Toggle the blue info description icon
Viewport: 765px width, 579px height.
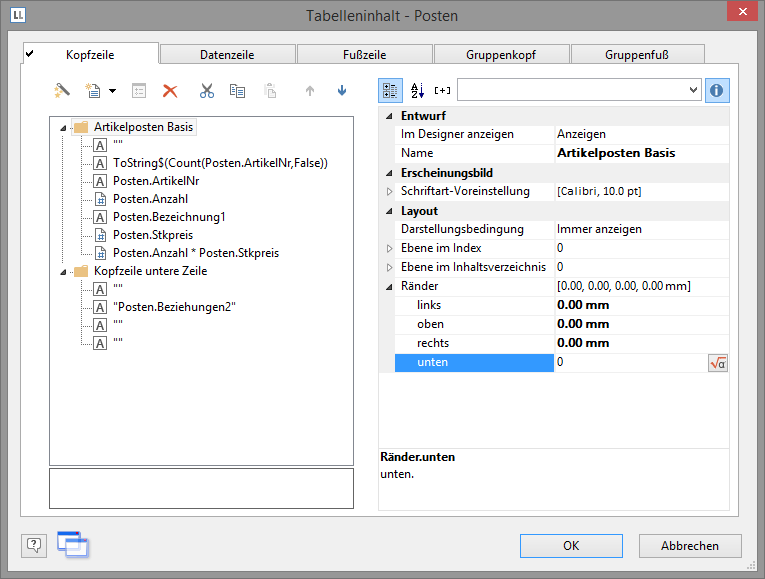click(x=717, y=90)
